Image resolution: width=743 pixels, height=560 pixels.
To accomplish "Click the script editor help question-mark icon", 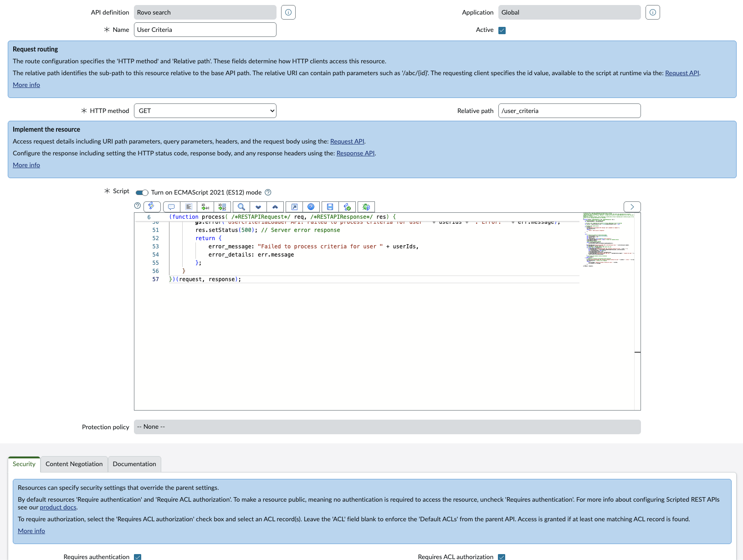I will coord(138,206).
